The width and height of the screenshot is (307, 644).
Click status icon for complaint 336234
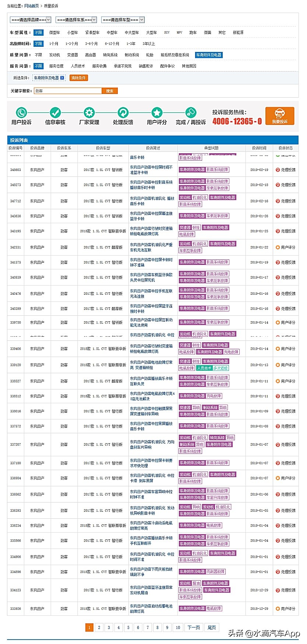coord(278,525)
